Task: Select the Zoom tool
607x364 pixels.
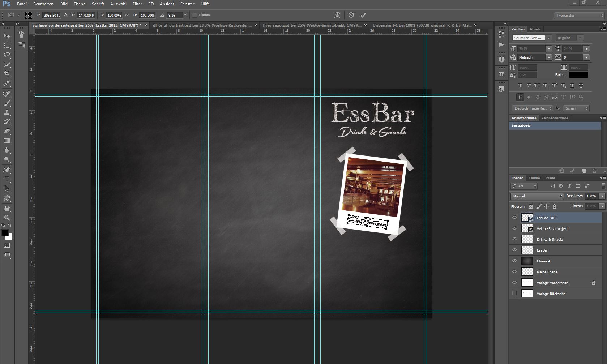Action: [x=7, y=218]
